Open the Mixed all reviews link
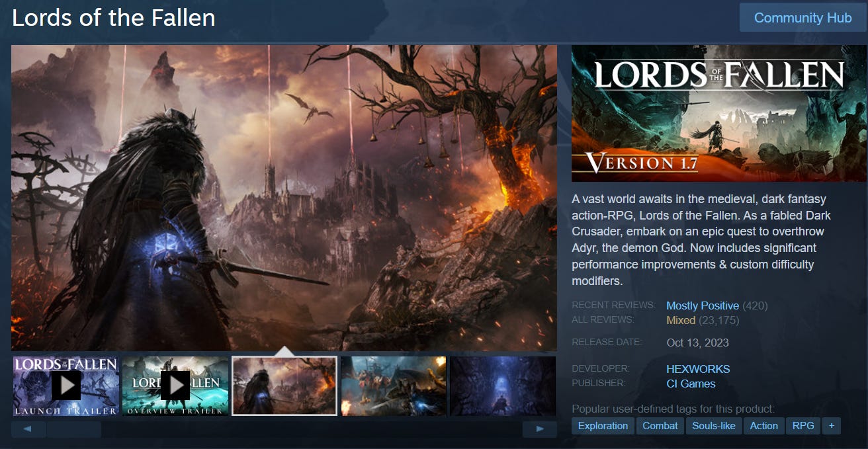 tap(681, 320)
